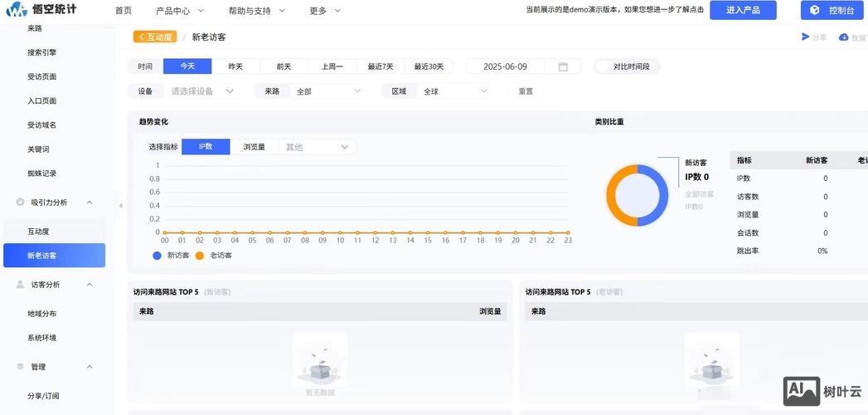
Task: Expand 产品中心 menu in top nav
Action: [181, 11]
